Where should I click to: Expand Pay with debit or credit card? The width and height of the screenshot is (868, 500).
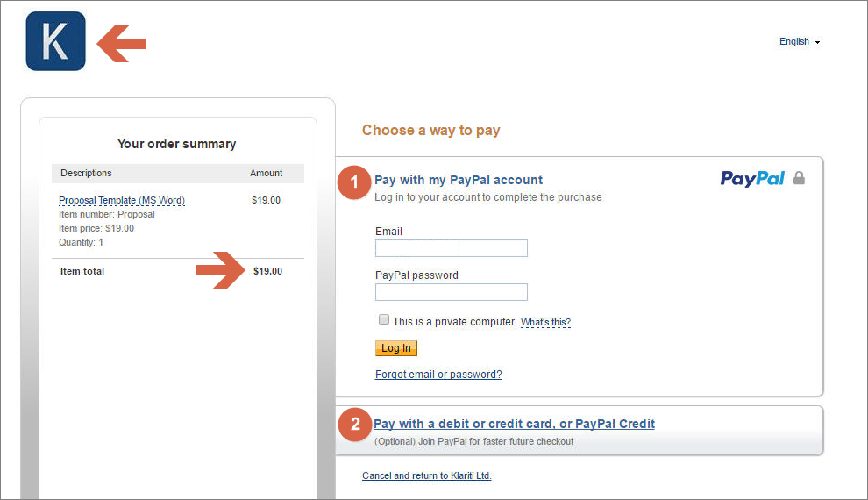(x=515, y=424)
